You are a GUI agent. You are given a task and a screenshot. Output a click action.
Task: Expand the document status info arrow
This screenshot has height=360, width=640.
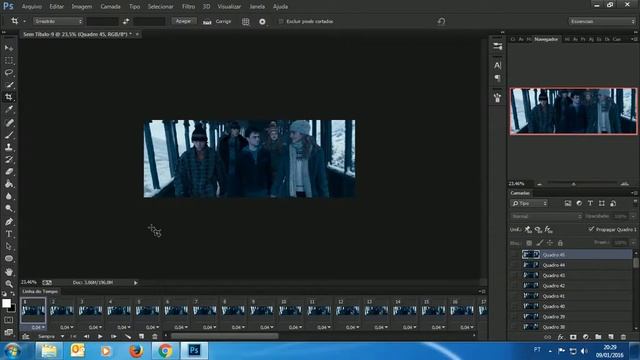pyautogui.click(x=136, y=282)
